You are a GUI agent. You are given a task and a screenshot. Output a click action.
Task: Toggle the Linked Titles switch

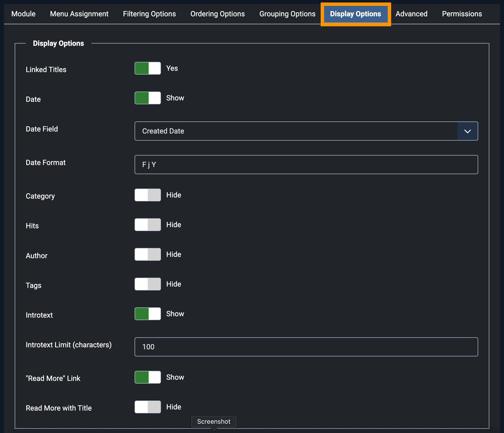(148, 68)
